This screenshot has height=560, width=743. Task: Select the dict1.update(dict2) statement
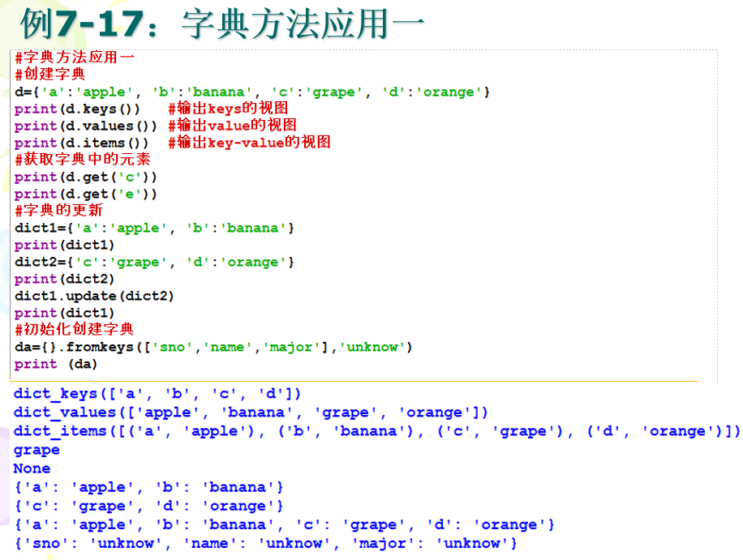pos(97,296)
